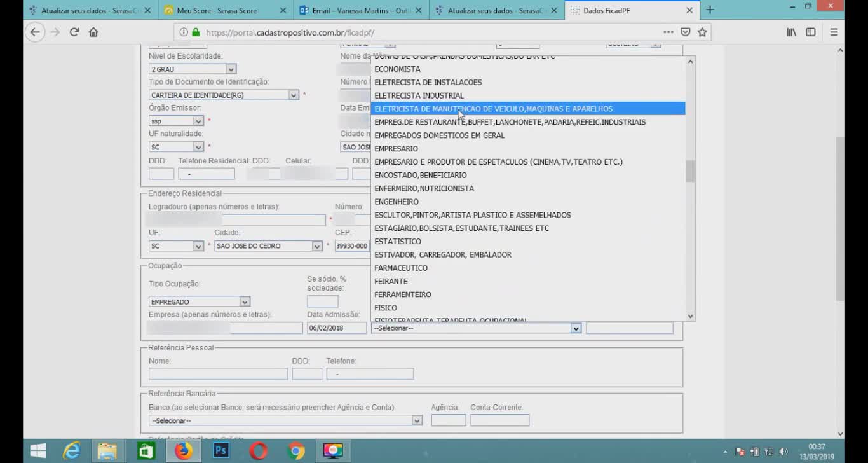868x463 pixels.
Task: Select ELETRICISTA DE MANUTENCAO DE VEICULO option
Action: (527, 109)
